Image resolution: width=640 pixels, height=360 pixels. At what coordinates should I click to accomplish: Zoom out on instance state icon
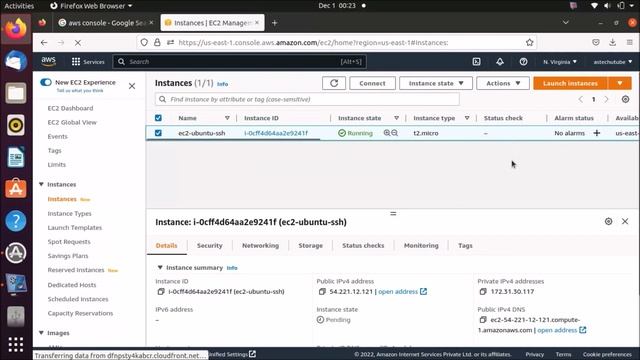click(x=395, y=133)
